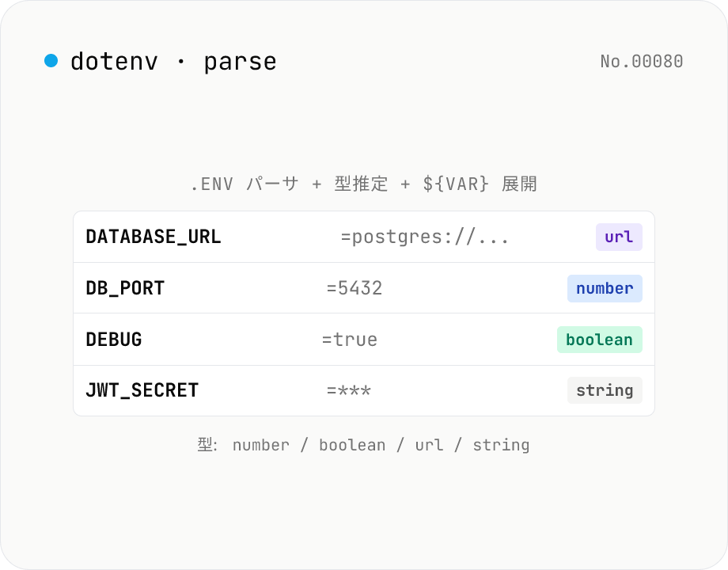Select the 'dotenv · parse' title text
Image resolution: width=728 pixels, height=570 pixels.
tap(173, 62)
